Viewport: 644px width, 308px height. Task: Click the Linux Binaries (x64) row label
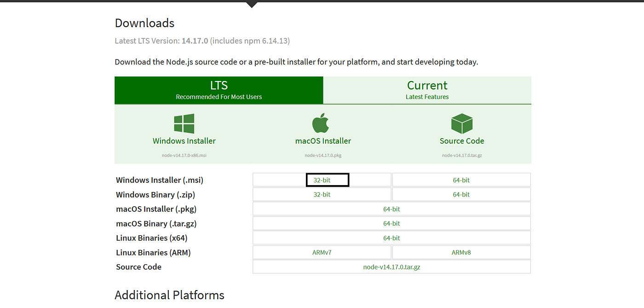152,238
